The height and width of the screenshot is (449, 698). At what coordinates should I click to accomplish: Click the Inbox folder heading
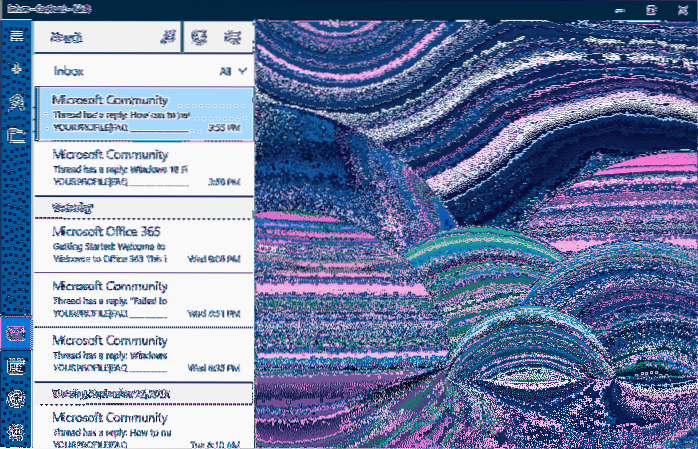click(x=69, y=71)
